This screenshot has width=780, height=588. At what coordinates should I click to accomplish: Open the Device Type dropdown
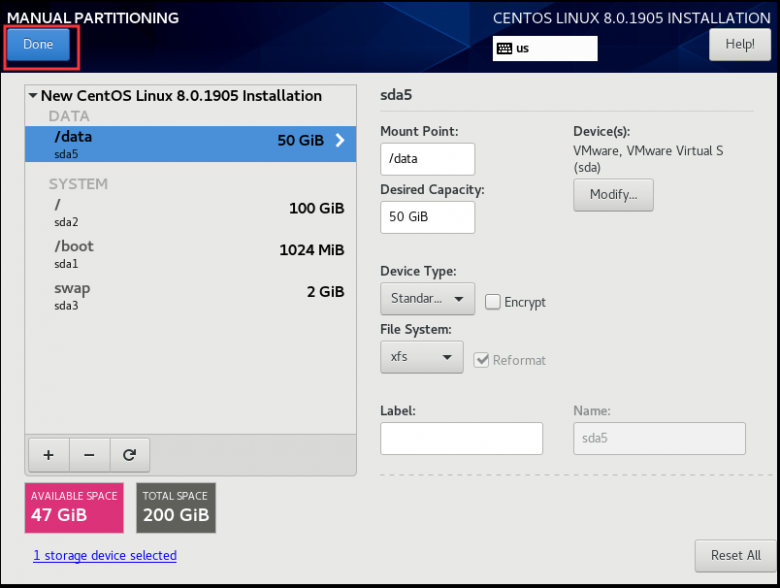click(427, 298)
